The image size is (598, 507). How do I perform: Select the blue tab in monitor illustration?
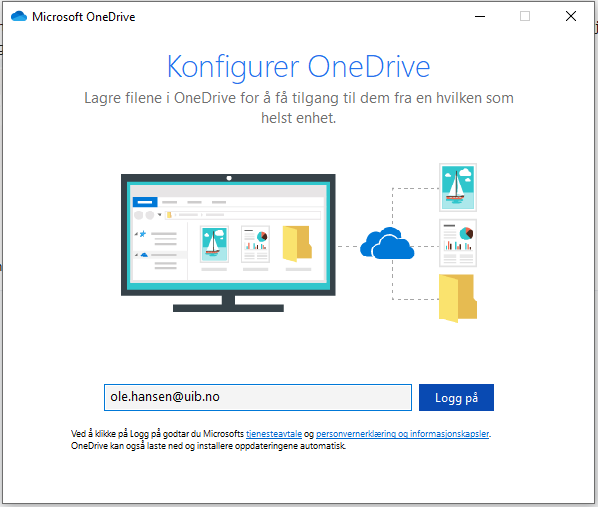pos(145,202)
